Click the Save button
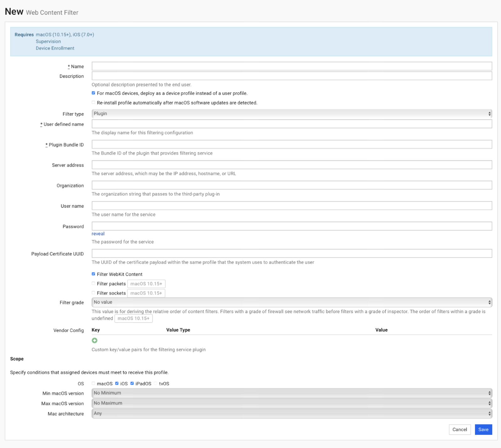501x448 pixels. coord(483,429)
